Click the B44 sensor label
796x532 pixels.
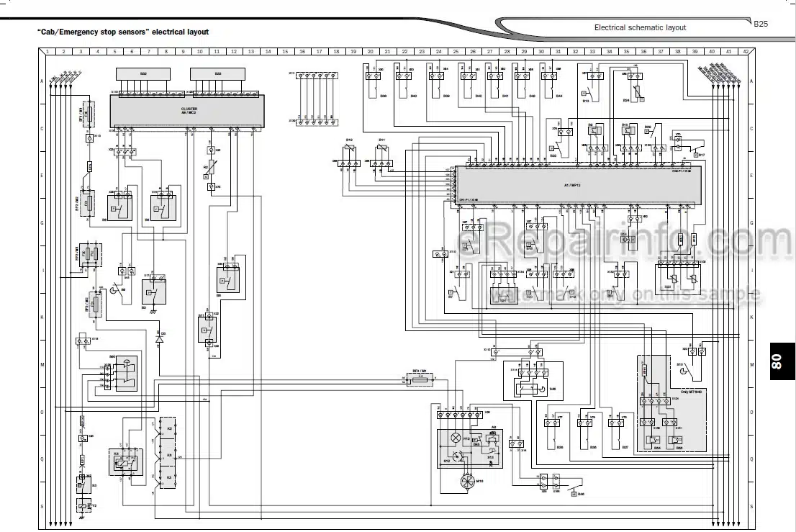coord(559,96)
